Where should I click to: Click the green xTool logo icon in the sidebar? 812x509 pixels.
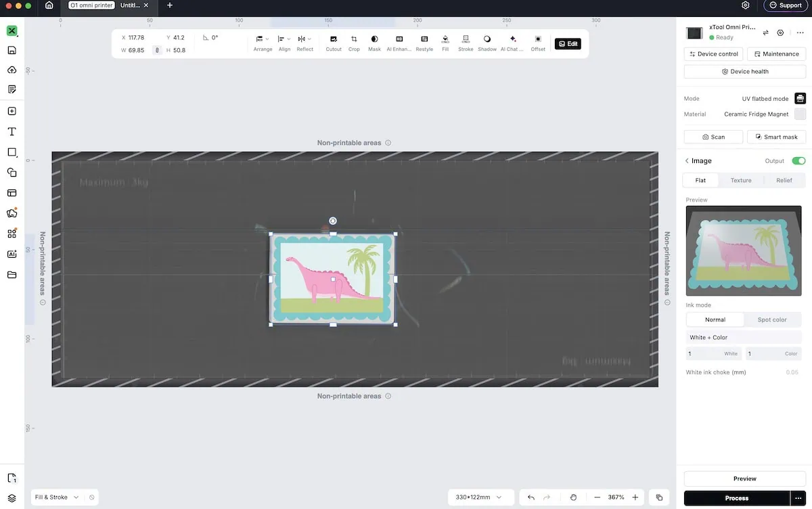click(x=12, y=31)
